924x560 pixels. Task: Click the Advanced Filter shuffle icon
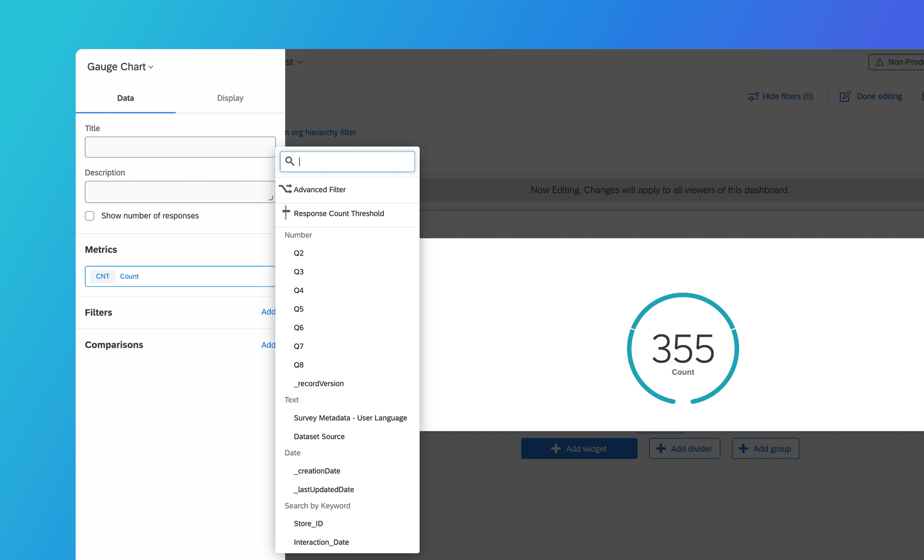(285, 189)
